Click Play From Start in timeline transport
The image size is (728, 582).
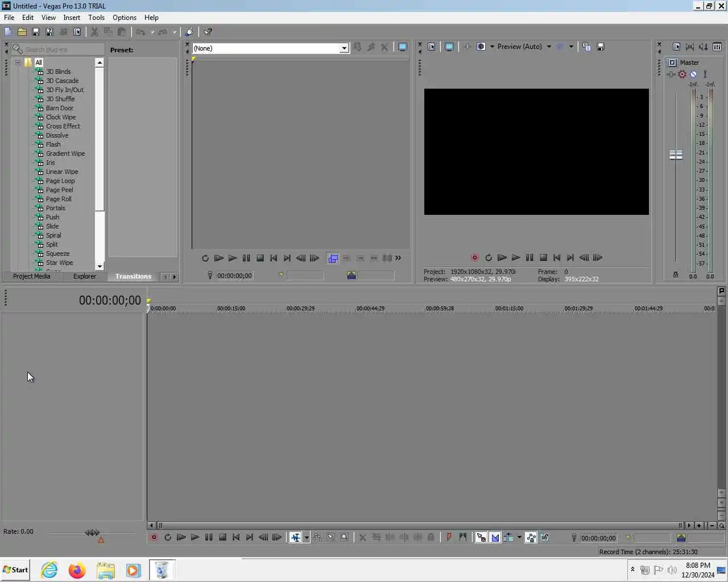(181, 537)
